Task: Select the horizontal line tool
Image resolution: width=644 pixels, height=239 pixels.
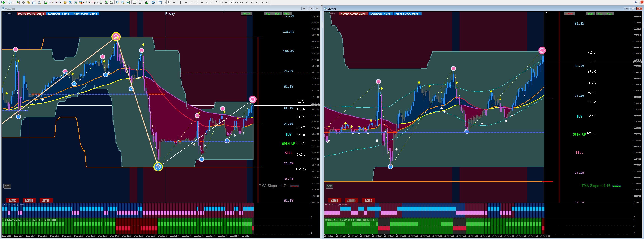Action: coord(186,2)
